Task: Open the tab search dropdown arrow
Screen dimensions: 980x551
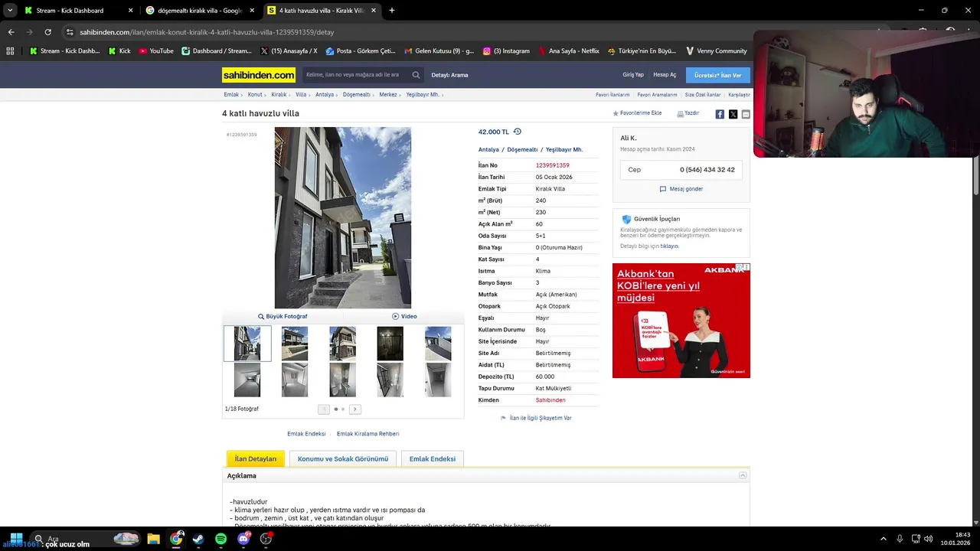Action: [10, 11]
